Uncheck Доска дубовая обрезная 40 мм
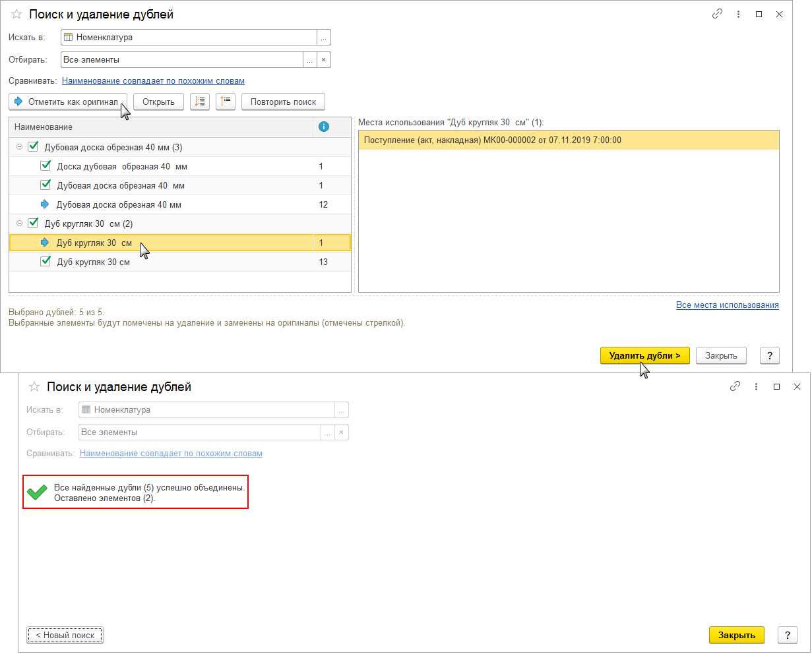The image size is (812, 654). pyautogui.click(x=46, y=166)
